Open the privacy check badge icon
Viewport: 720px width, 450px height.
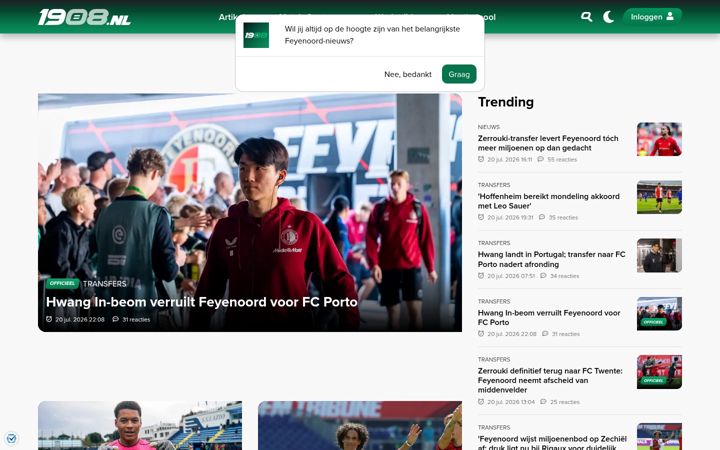point(11,439)
